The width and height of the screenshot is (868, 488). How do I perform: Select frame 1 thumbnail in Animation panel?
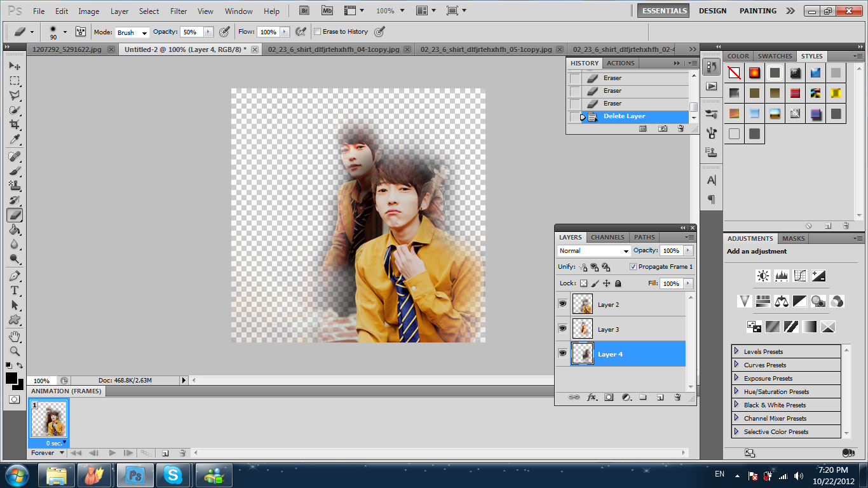click(49, 419)
